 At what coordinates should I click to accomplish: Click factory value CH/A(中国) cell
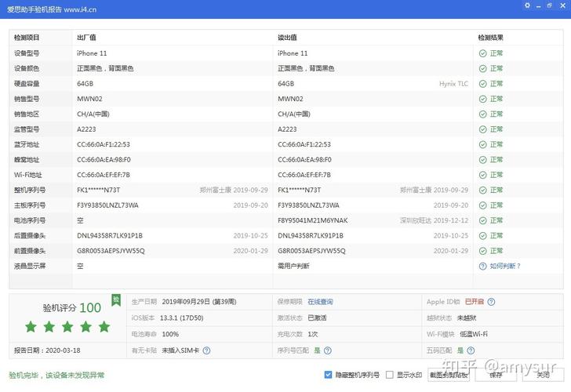pyautogui.click(x=93, y=114)
